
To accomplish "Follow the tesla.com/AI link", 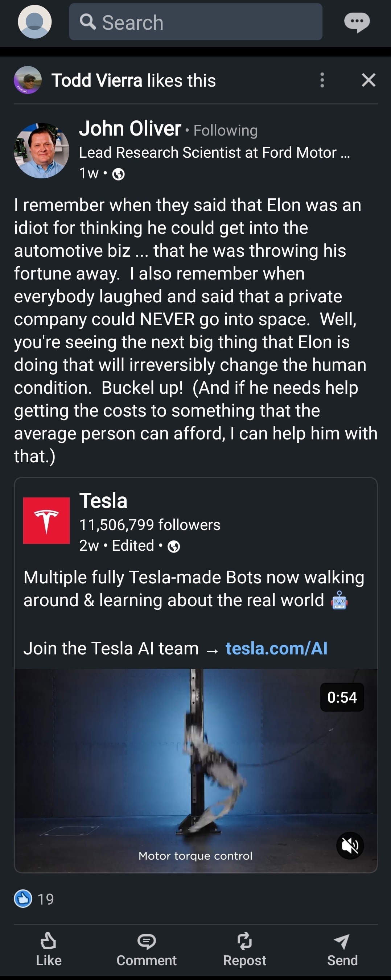I will [276, 648].
